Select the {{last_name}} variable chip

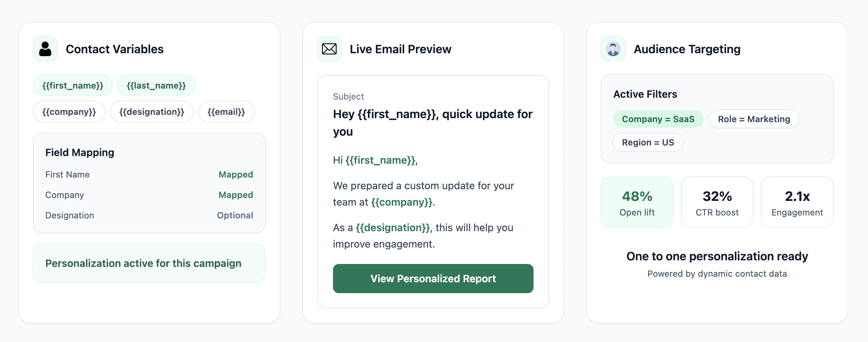point(156,85)
